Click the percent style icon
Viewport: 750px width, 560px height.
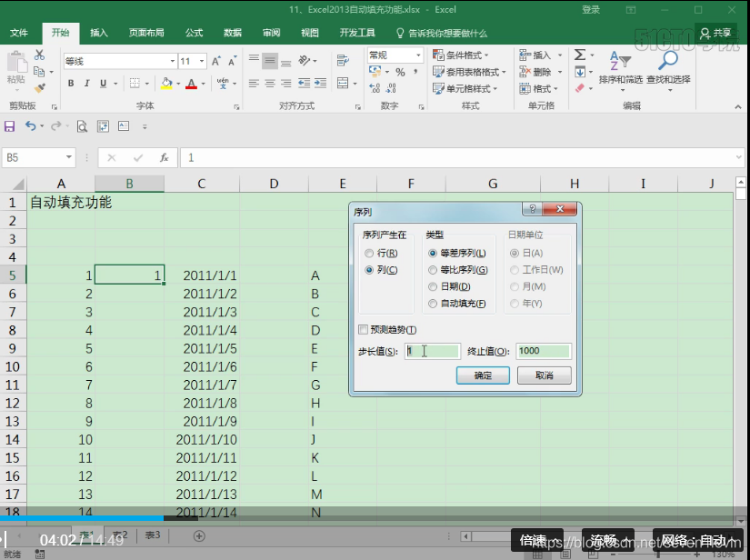[400, 72]
